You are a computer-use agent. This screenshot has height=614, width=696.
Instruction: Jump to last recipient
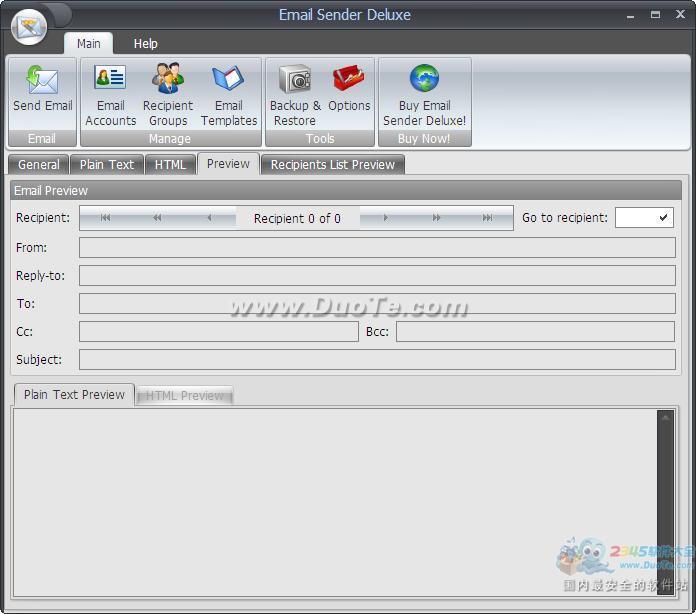pyautogui.click(x=487, y=218)
